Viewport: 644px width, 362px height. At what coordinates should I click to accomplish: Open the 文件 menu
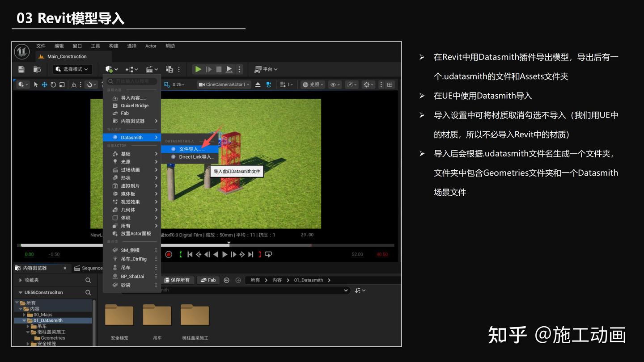41,46
